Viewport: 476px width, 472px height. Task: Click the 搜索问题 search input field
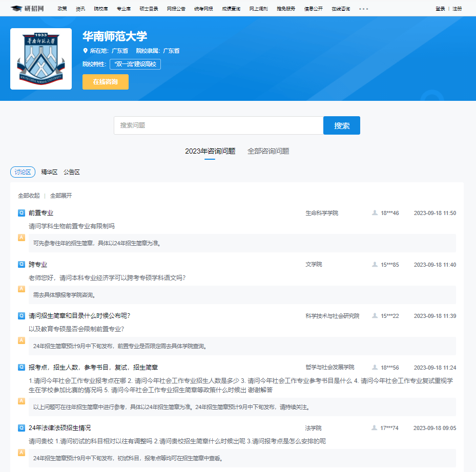click(x=215, y=125)
